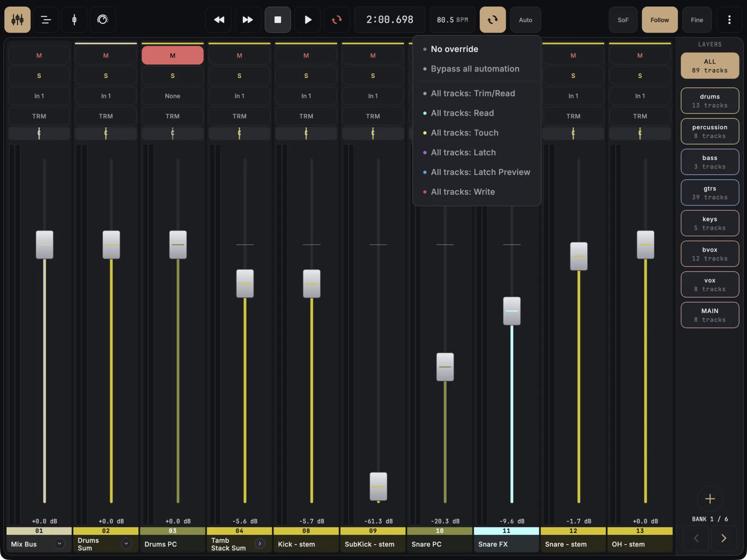Set All tracks: Touch
This screenshot has height=560, width=747.
pos(477,133)
